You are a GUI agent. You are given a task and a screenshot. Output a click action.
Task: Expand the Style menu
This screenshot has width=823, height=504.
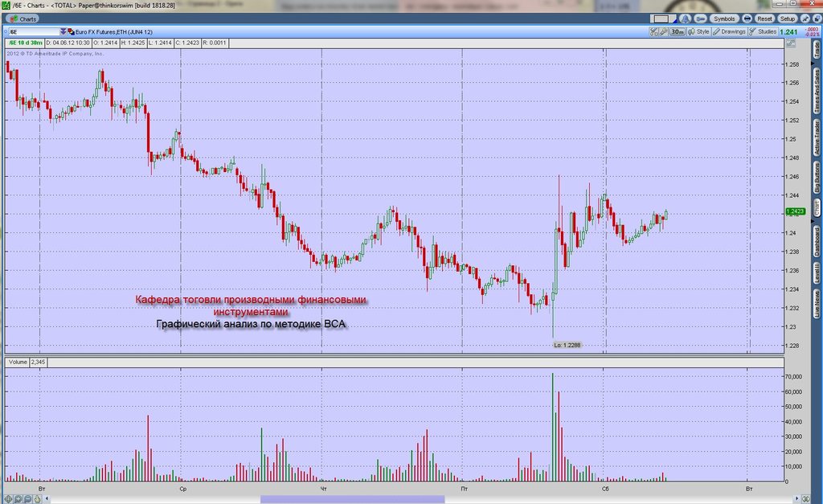[x=698, y=31]
